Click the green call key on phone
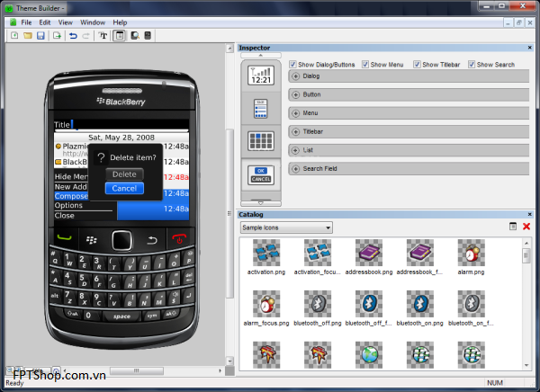Image resolution: width=540 pixels, height=392 pixels. click(65, 238)
